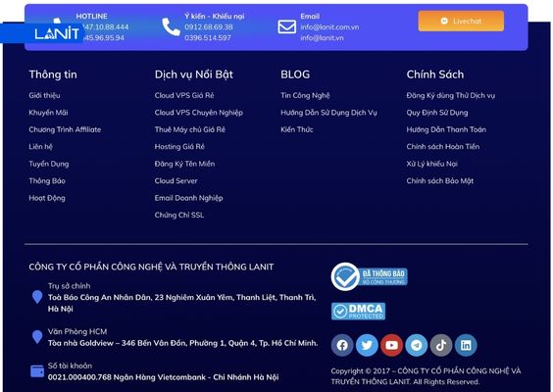Open the Khuyến Mãi link
Viewport: 553px width, 392px height.
coord(48,113)
